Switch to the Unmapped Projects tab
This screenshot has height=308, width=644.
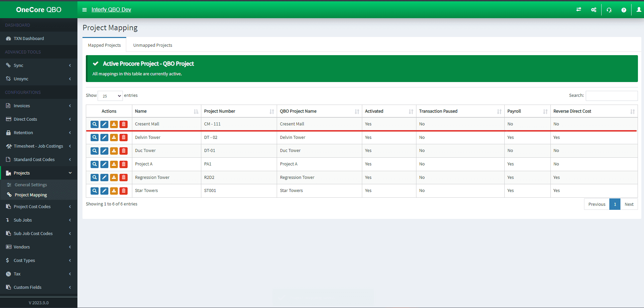pos(152,45)
